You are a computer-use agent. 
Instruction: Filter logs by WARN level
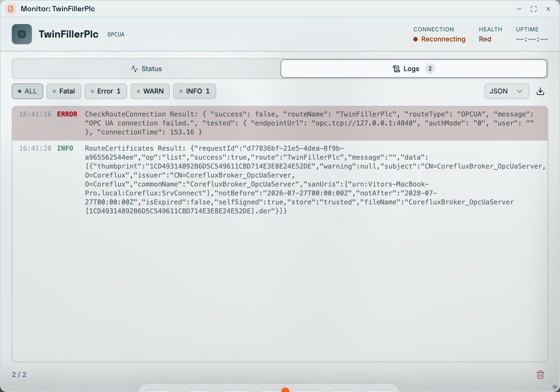[x=150, y=91]
